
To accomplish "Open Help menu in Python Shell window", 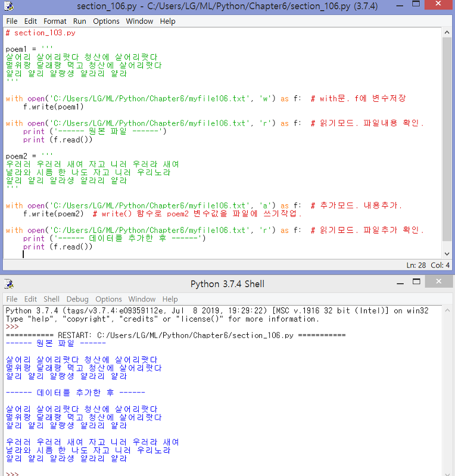I will (x=170, y=299).
